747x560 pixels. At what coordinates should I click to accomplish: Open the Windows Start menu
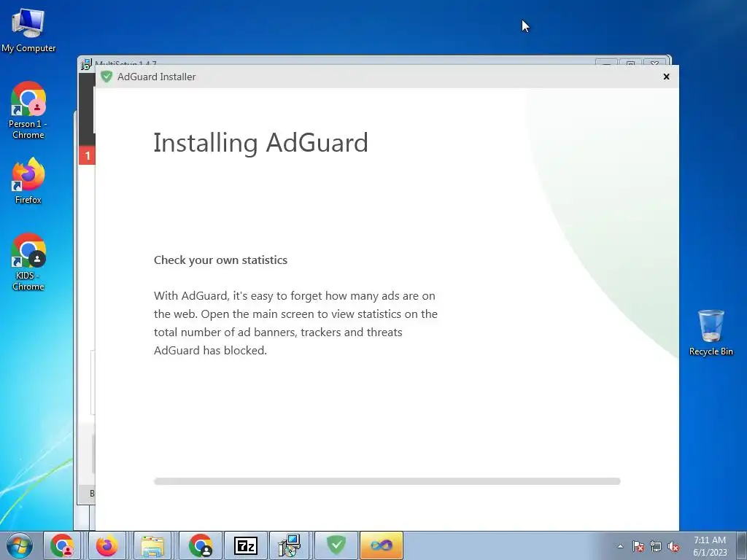tap(20, 545)
